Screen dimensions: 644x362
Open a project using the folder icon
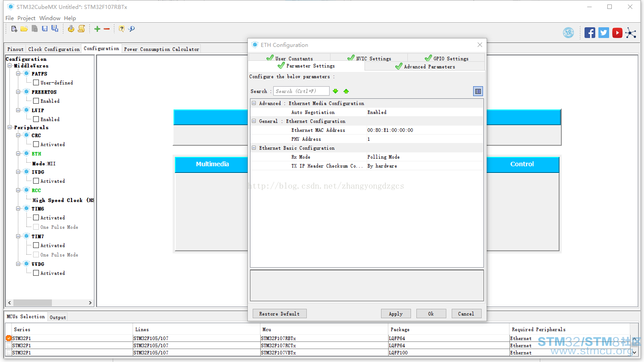pyautogui.click(x=24, y=29)
